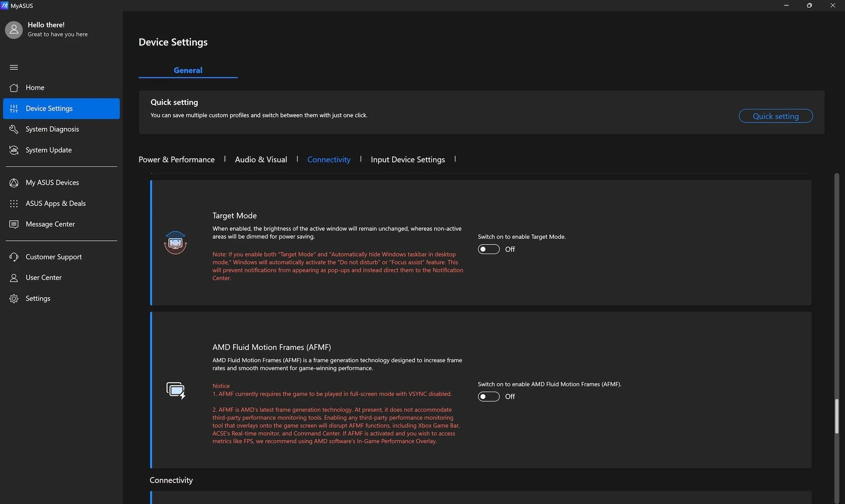The image size is (845, 504).
Task: Close the MyASUS window
Action: [833, 5]
